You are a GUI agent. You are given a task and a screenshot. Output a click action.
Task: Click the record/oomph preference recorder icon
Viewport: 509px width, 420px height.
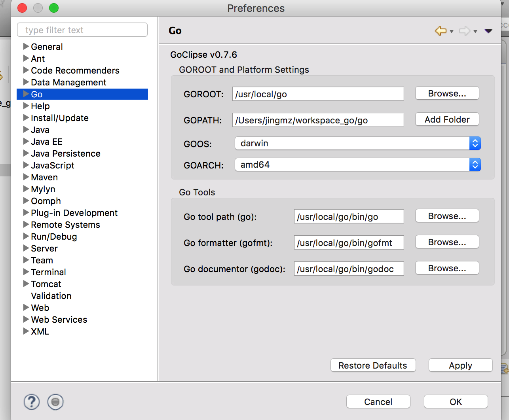tap(55, 402)
